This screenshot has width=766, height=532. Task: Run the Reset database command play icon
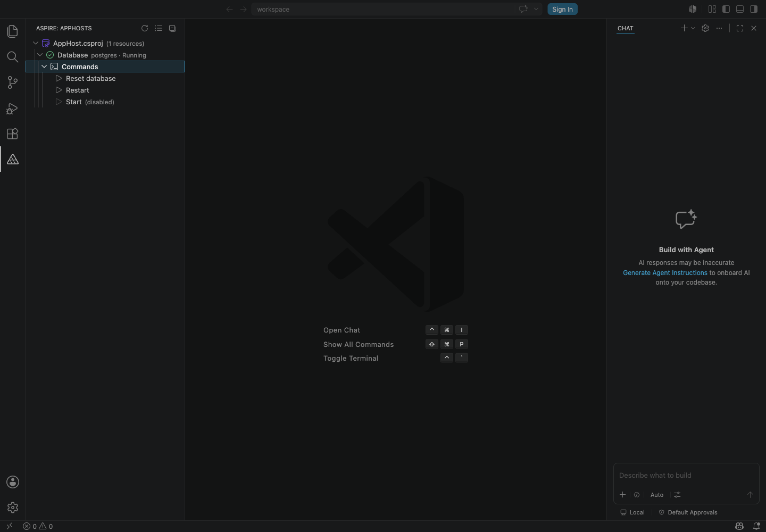[59, 78]
